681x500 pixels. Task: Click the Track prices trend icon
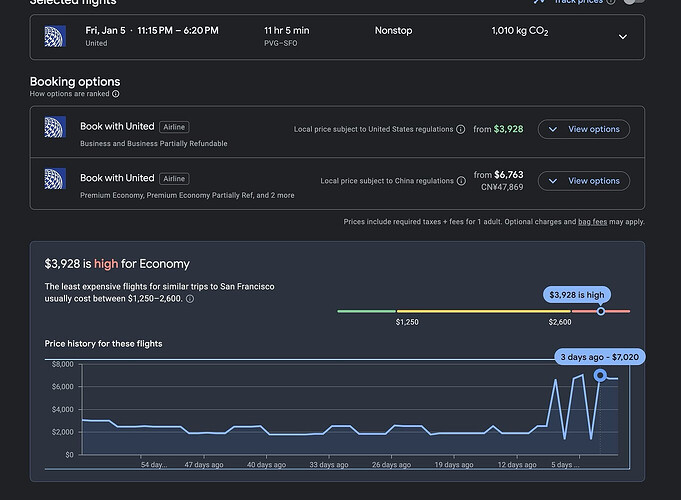tap(540, 2)
